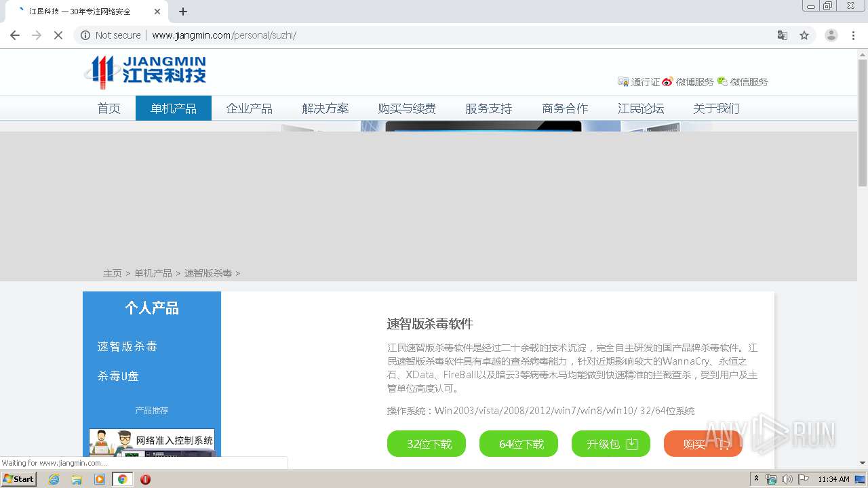Click the Chrome taskbar icon
Screen dimensions: 868x488
(x=123, y=479)
